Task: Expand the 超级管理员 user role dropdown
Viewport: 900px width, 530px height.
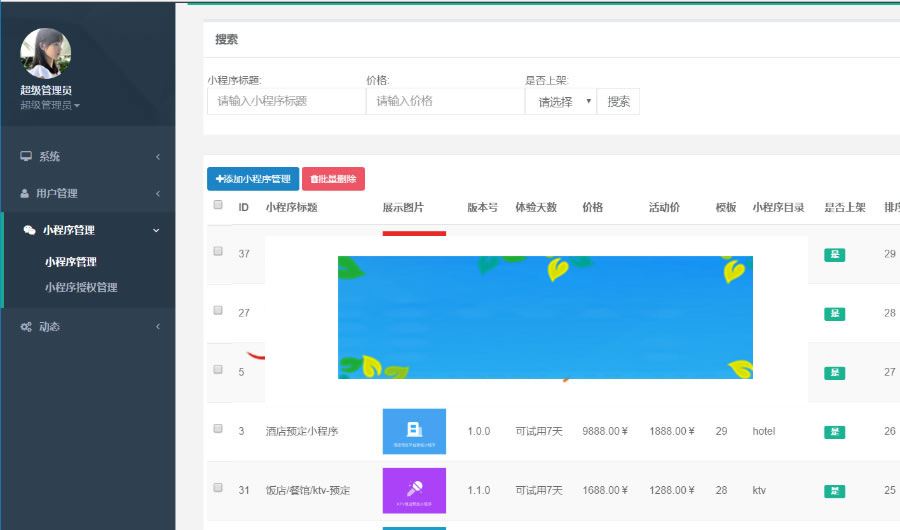Action: click(50, 105)
